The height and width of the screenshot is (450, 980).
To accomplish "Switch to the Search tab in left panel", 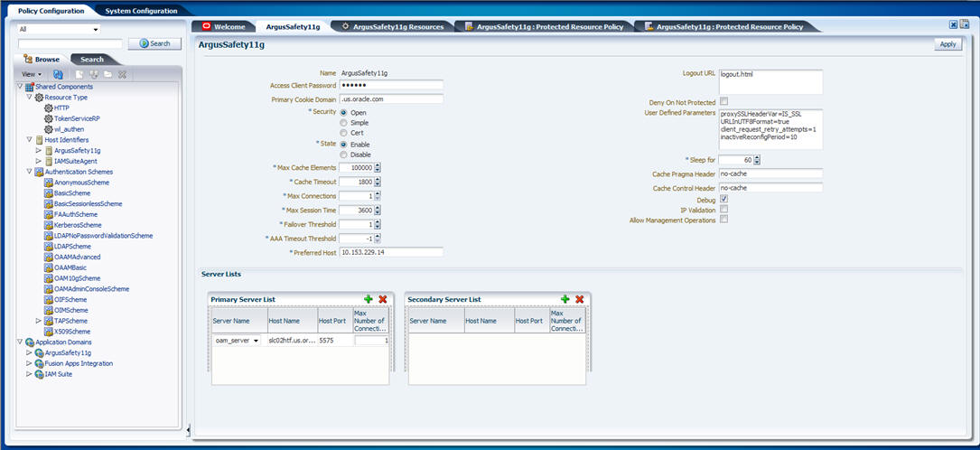I will (x=92, y=60).
